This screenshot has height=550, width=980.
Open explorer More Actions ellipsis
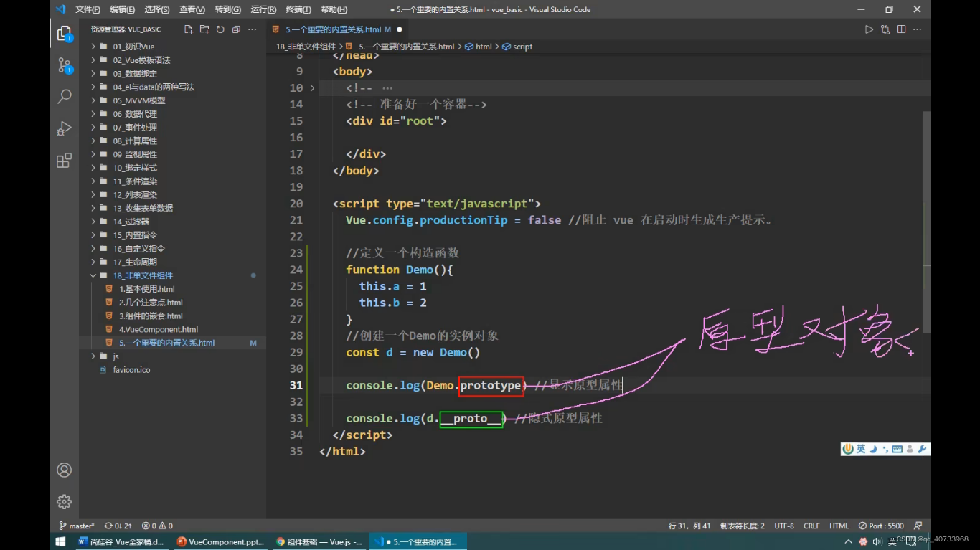click(252, 29)
